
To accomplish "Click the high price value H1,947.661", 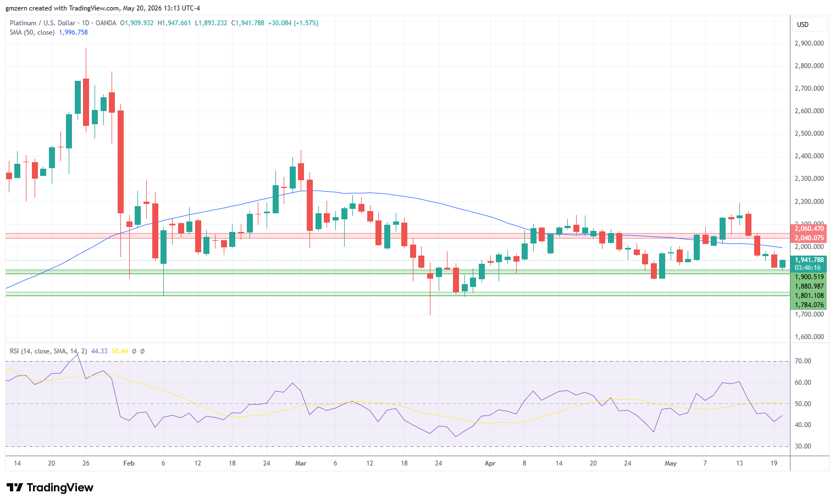I will (174, 23).
